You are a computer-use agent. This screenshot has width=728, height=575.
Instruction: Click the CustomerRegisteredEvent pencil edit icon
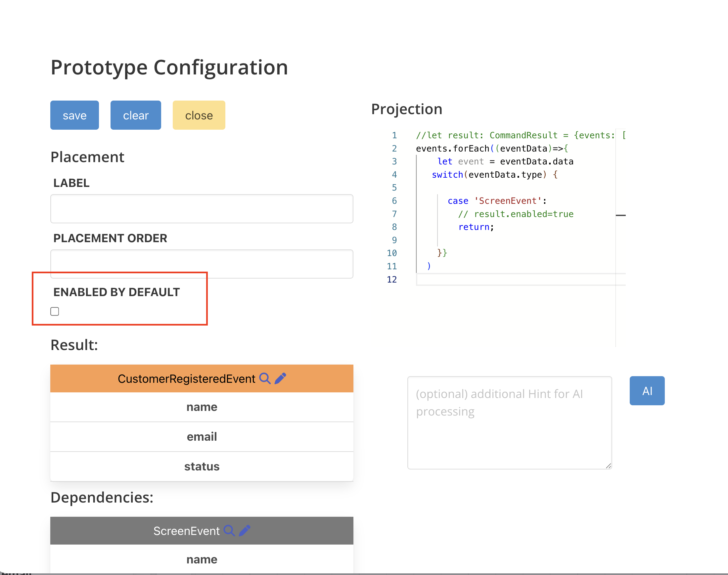point(280,378)
